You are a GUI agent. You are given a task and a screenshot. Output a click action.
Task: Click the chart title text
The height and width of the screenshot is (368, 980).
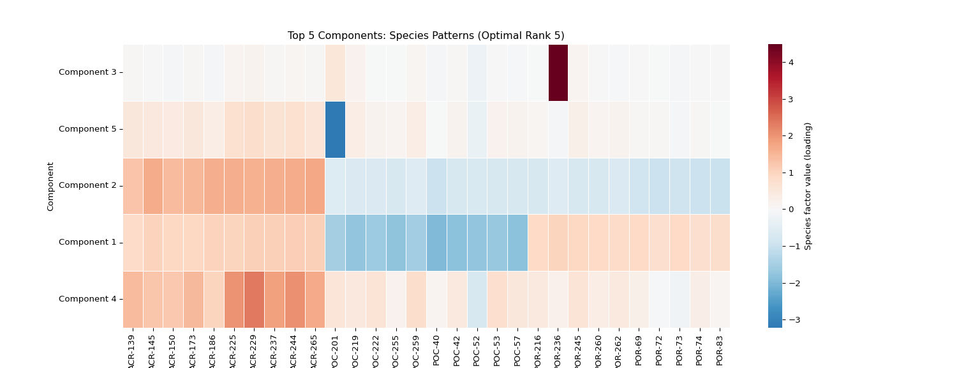click(x=426, y=36)
